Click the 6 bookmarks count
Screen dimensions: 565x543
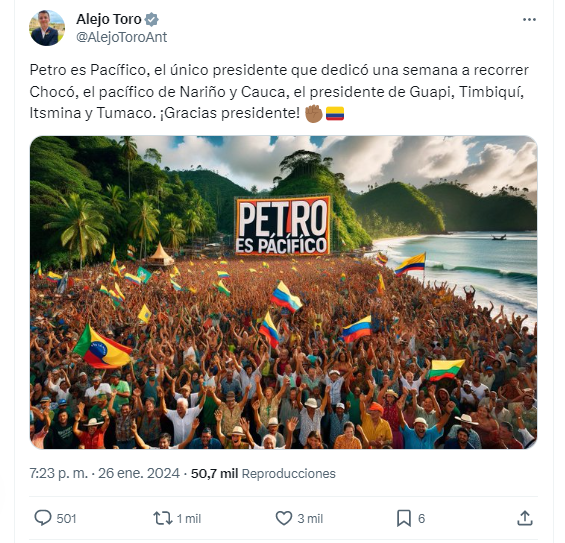(422, 518)
